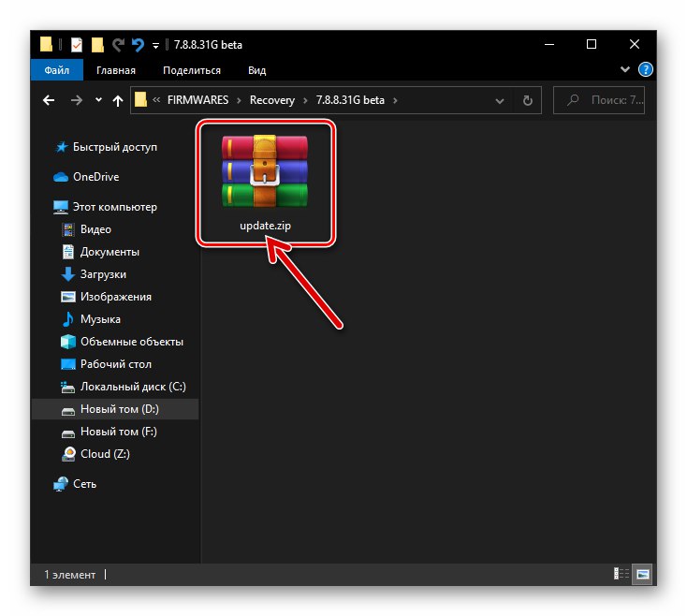
Task: Select the Новый том (F:) drive
Action: [118, 432]
